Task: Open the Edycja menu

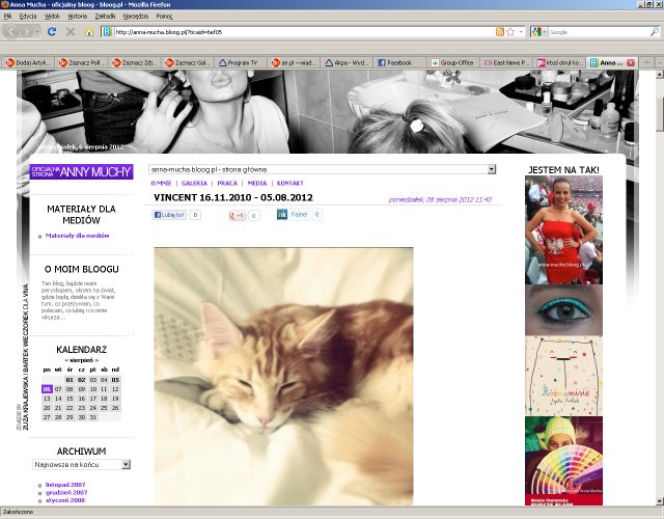Action: tap(28, 16)
